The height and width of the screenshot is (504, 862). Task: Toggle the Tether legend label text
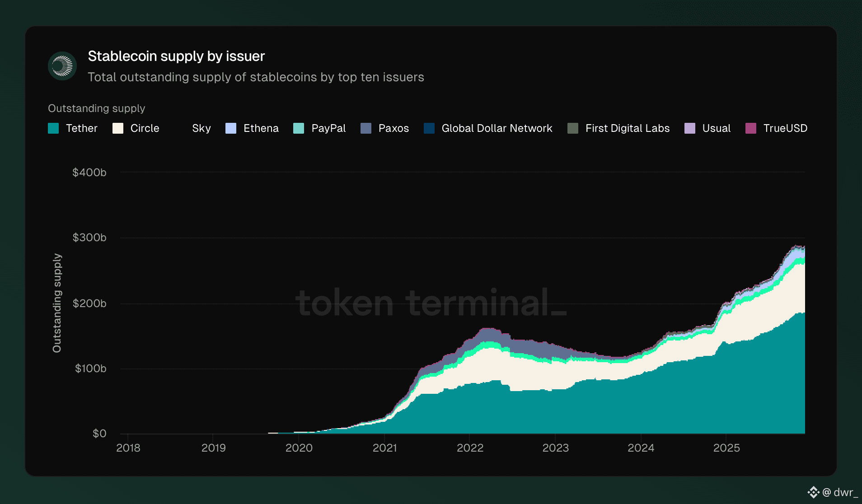click(82, 128)
